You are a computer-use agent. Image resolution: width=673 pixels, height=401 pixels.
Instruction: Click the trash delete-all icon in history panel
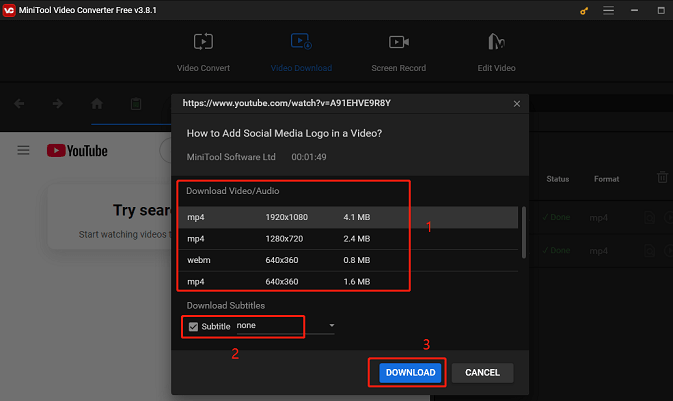tap(662, 177)
